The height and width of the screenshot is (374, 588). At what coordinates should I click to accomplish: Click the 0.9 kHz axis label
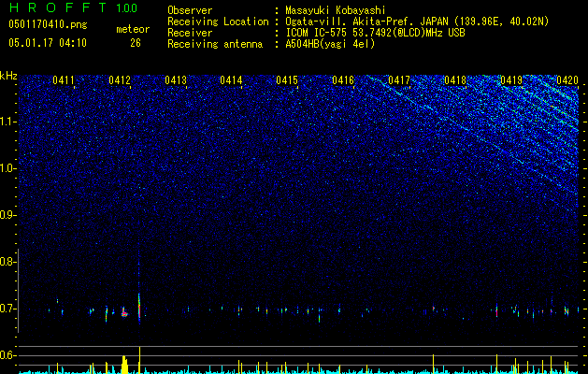click(x=7, y=215)
